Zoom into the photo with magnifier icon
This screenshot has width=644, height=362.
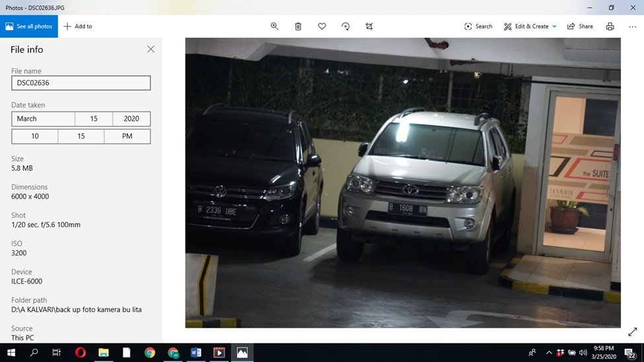click(x=275, y=26)
